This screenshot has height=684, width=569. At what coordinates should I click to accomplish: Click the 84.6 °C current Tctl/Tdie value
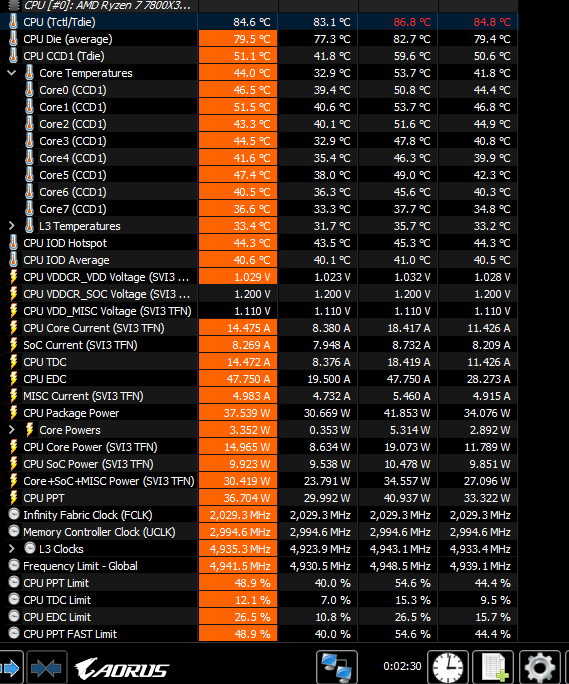tap(252, 22)
